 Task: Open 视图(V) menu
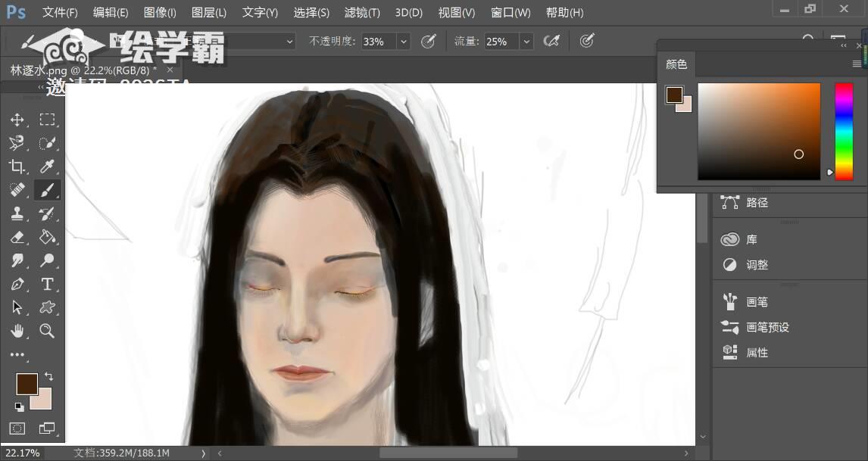[x=457, y=12]
